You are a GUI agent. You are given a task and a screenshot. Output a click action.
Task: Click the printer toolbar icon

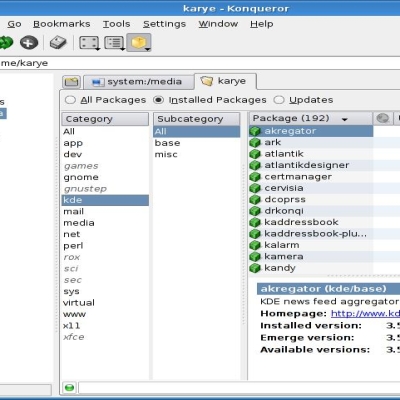[x=58, y=43]
